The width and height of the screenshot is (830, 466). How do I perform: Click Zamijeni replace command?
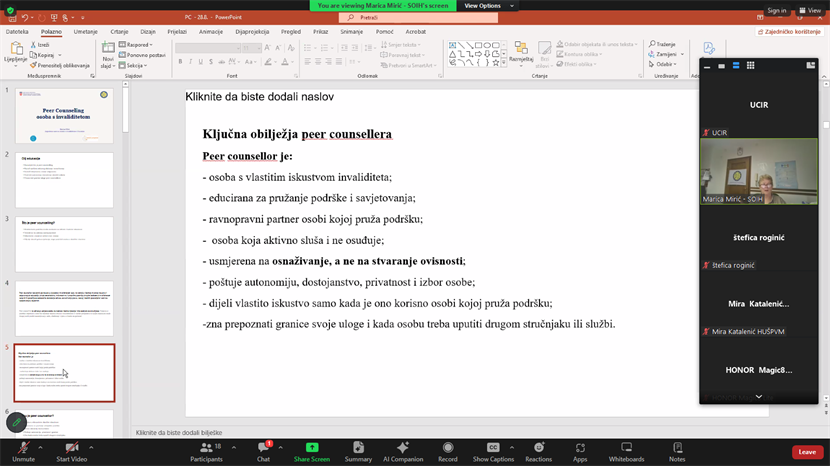pyautogui.click(x=666, y=54)
